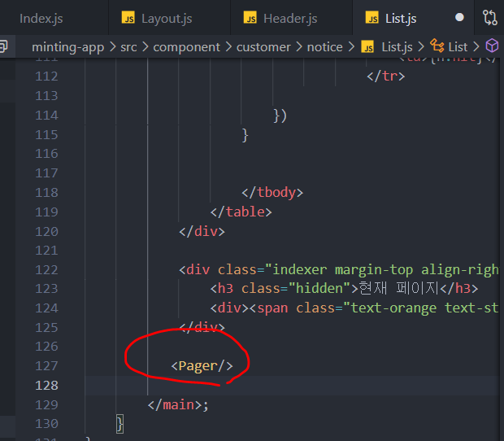Click line number 127 in gutter
Viewport: 504px width, 441px height.
click(46, 366)
